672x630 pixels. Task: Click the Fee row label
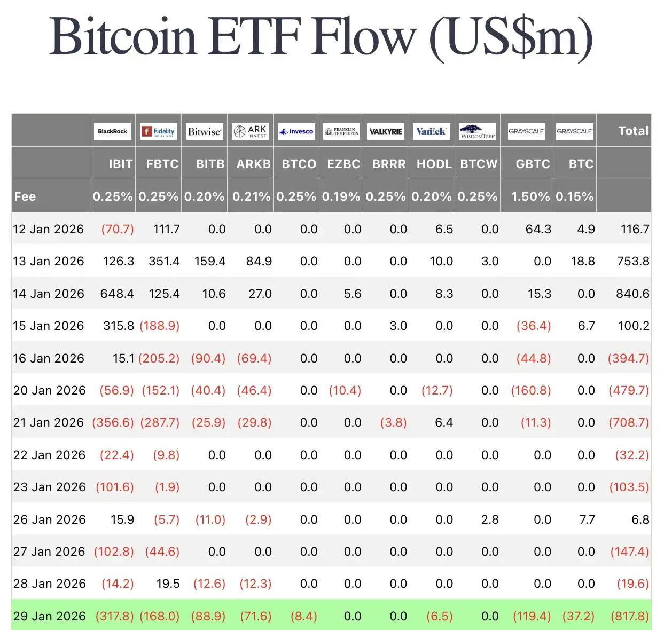click(25, 196)
